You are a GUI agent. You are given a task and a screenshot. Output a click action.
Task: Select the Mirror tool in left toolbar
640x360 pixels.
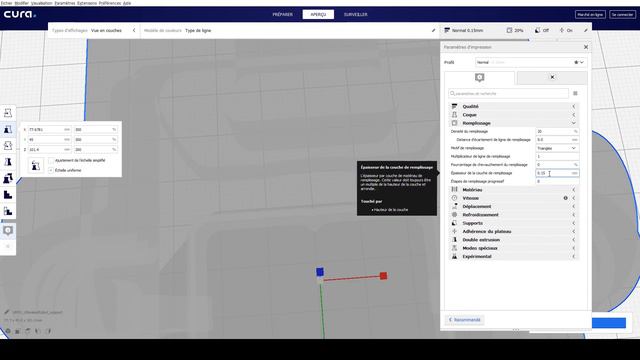pyautogui.click(x=8, y=162)
